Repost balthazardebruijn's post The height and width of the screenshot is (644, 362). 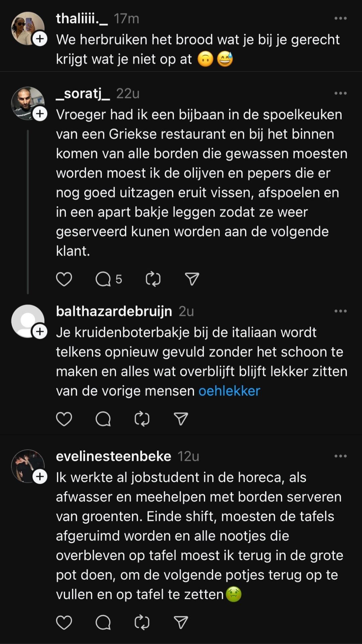[x=142, y=419]
